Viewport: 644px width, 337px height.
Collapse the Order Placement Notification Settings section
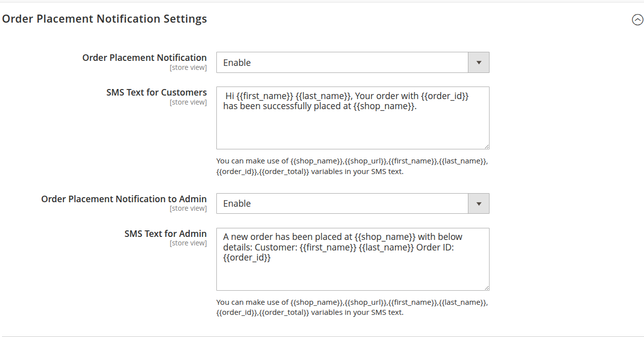[x=637, y=20]
